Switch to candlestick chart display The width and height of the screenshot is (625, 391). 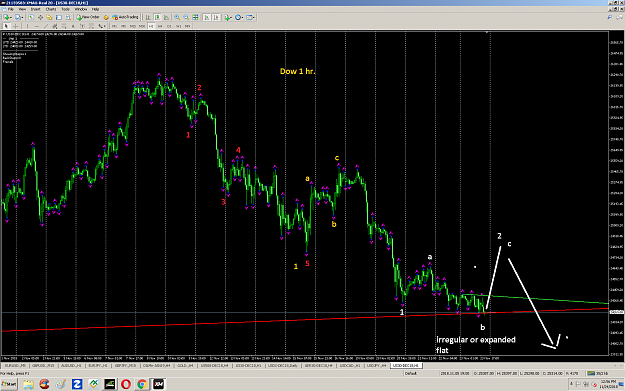[x=157, y=17]
